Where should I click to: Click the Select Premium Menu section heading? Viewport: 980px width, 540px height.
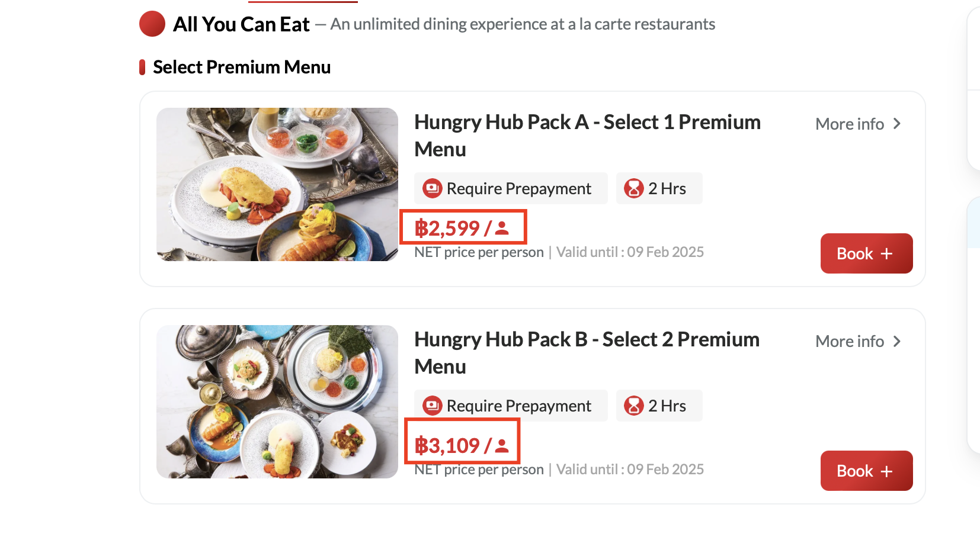click(242, 67)
